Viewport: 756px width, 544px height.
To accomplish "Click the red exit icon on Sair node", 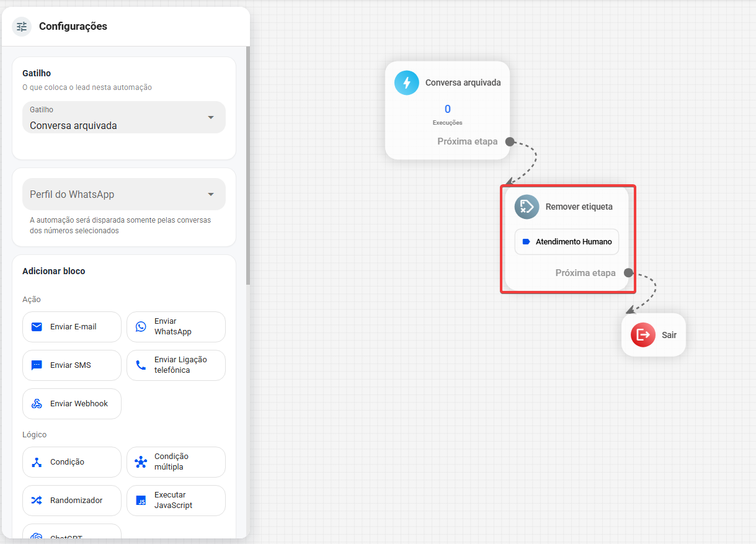I will (x=643, y=335).
